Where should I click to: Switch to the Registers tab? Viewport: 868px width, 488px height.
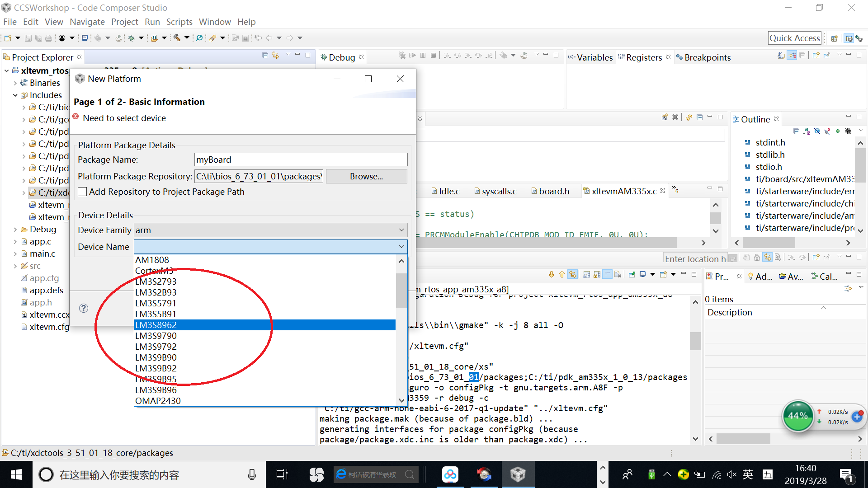[x=643, y=57]
